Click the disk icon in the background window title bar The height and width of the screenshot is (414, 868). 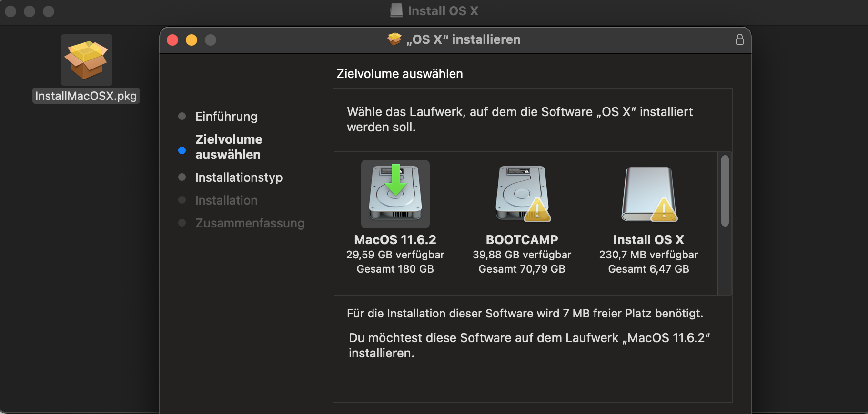click(x=396, y=10)
